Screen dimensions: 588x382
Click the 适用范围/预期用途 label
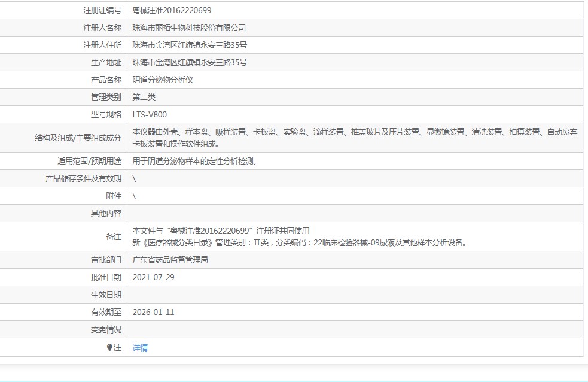pyautogui.click(x=89, y=161)
